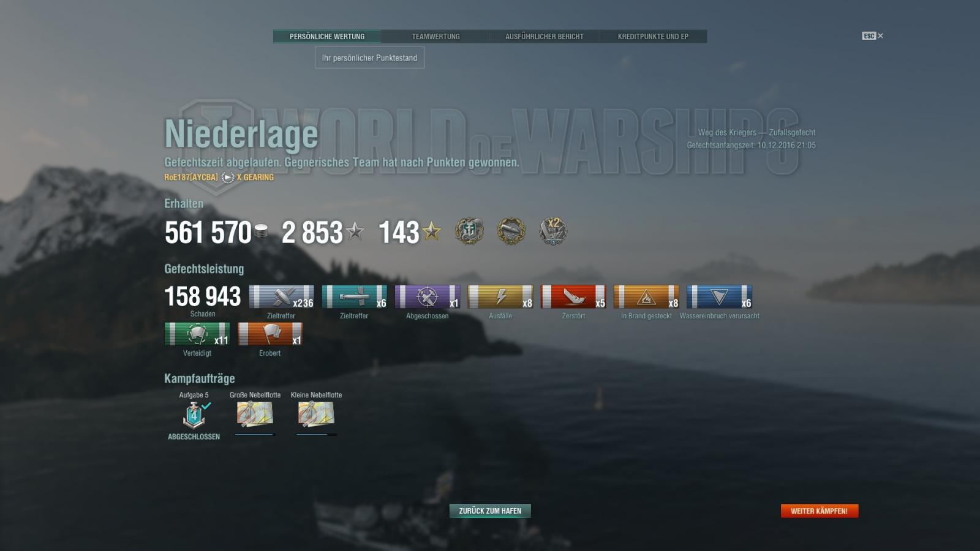Screen dimensions: 980x551
Task: Click the torpedo Zieltreffer x6 ribbon
Action: [354, 297]
